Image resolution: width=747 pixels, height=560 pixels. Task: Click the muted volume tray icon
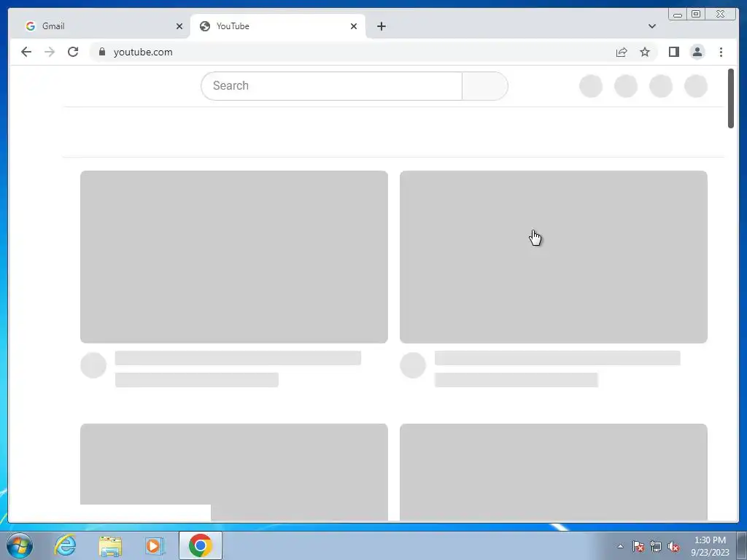coord(673,546)
